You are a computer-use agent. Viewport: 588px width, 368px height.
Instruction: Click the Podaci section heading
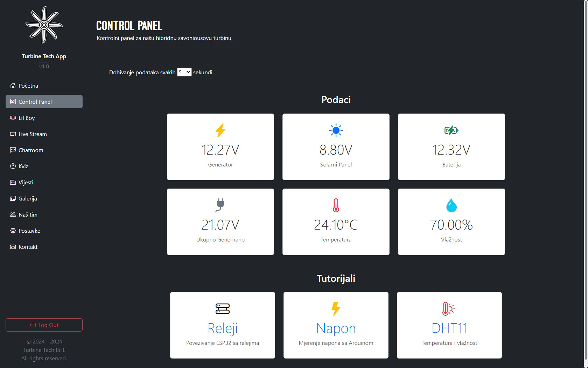(336, 100)
